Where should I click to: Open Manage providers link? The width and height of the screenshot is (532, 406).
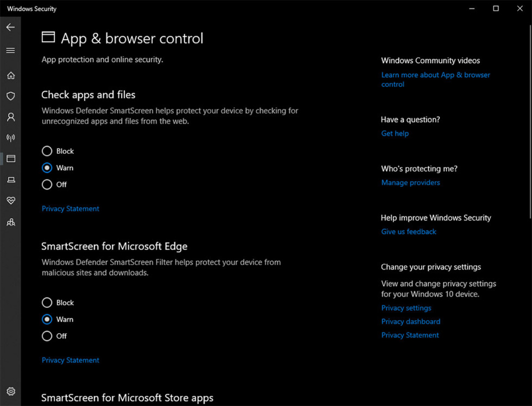pos(411,182)
